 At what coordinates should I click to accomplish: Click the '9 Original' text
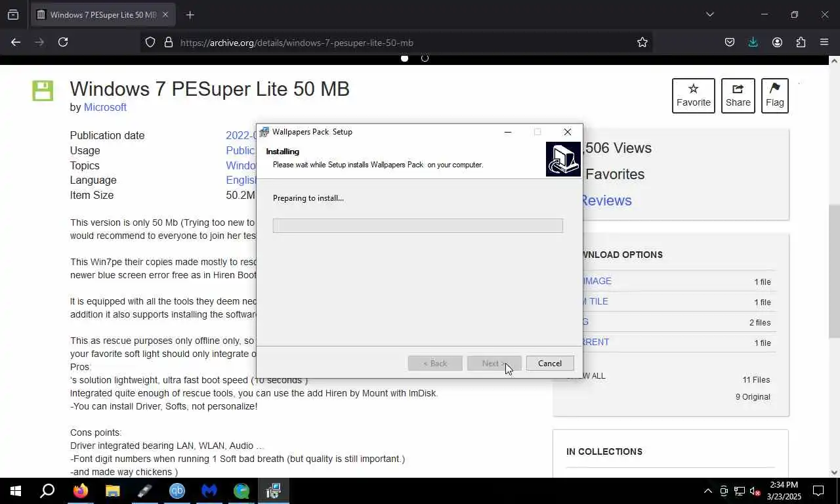[753, 397]
